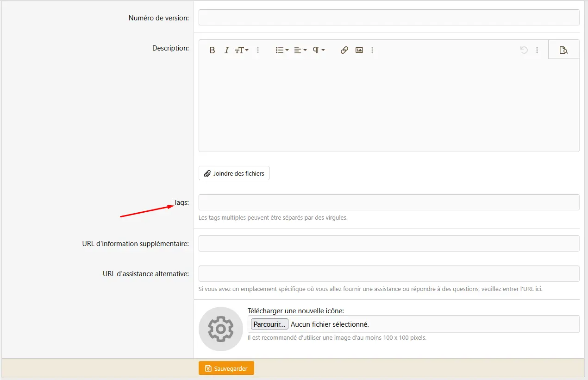Screen dimensions: 588x380
Task: Click the gear icon placeholder
Action: [x=221, y=329]
